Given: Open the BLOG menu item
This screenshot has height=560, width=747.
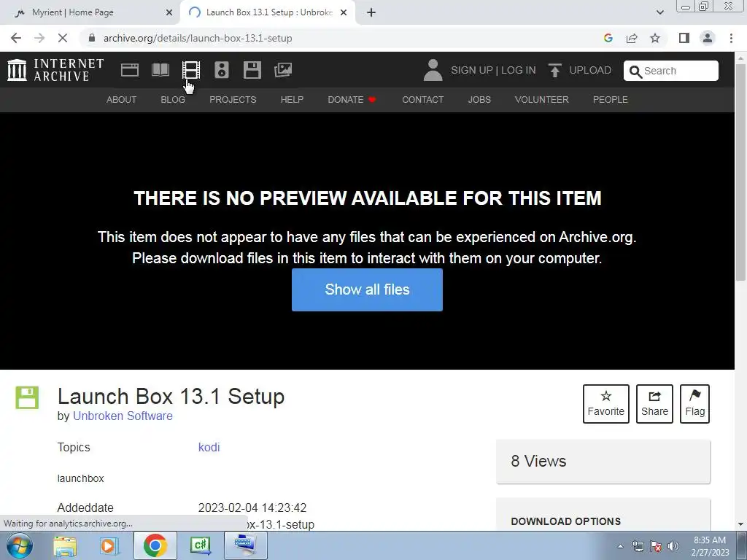Looking at the screenshot, I should 173,99.
